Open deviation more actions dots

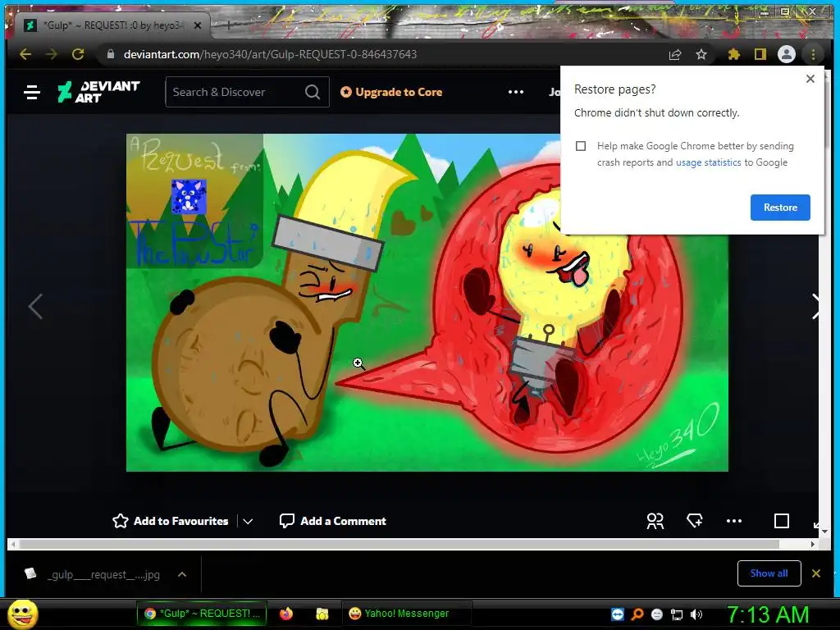[734, 521]
